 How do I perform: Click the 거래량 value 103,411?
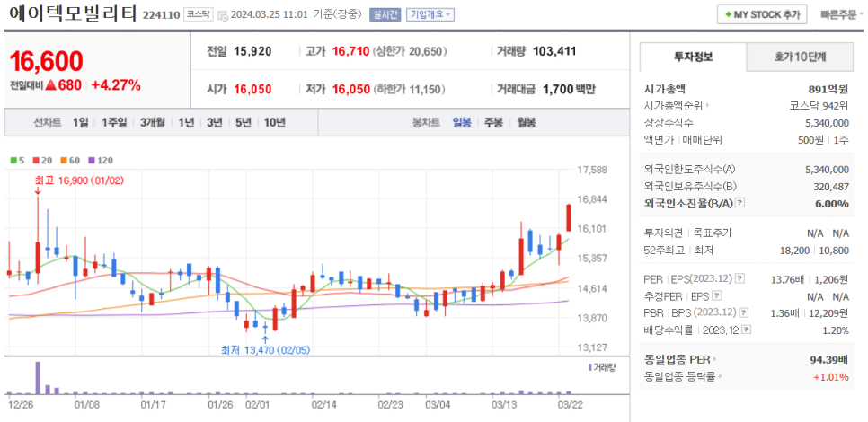[x=554, y=51]
